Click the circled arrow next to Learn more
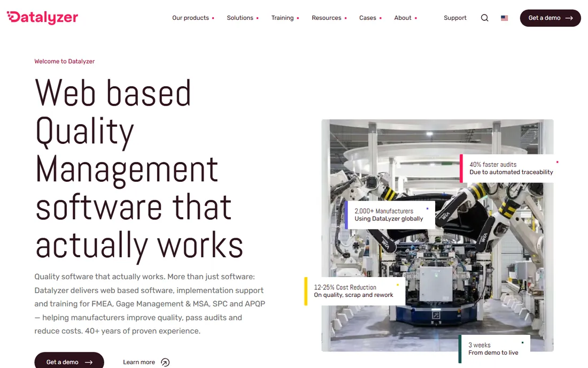 pyautogui.click(x=165, y=362)
